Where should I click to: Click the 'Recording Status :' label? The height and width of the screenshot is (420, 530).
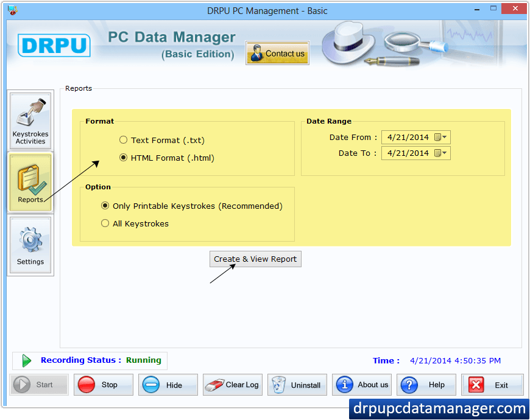point(81,360)
